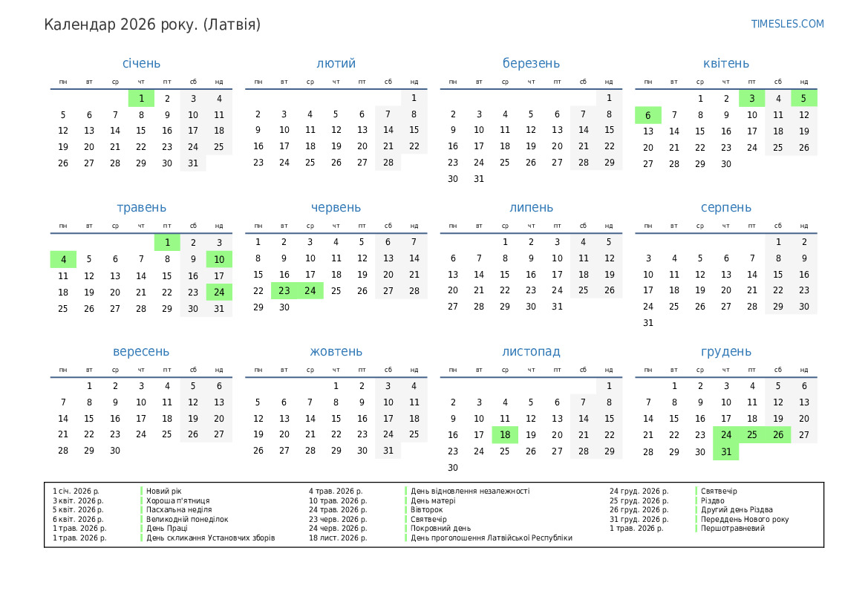Select the жовтень month heading
The height and width of the screenshot is (614, 868).
coord(336,352)
